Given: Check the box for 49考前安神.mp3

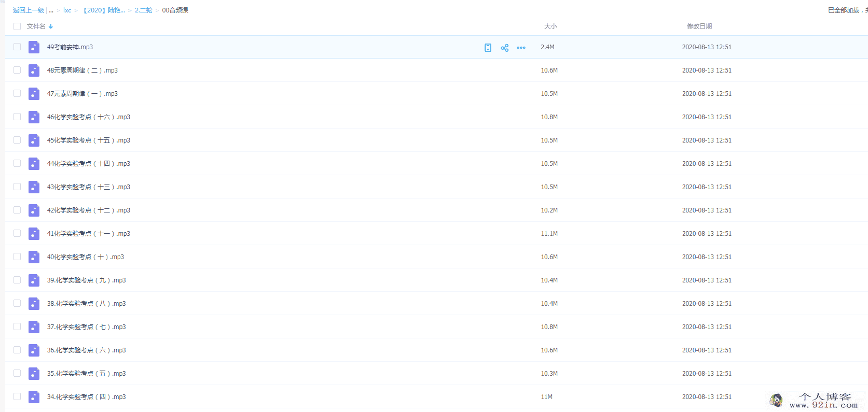Looking at the screenshot, I should point(17,47).
